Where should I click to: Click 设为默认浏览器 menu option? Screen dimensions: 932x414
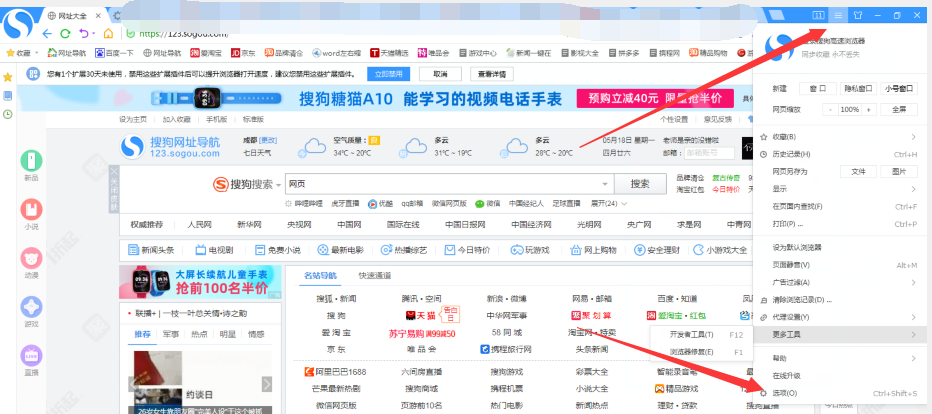coord(796,247)
